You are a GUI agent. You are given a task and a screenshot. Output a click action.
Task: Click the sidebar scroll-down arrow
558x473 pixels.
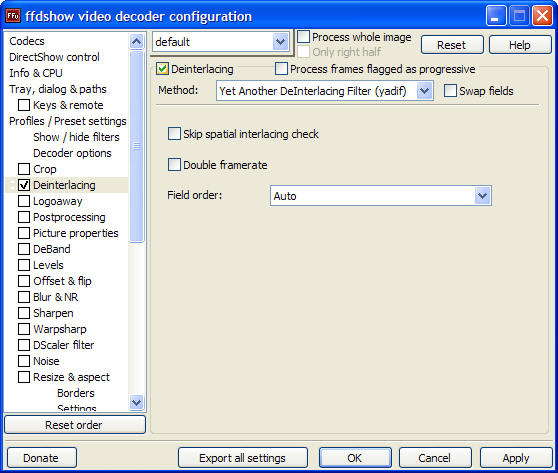coord(137,403)
